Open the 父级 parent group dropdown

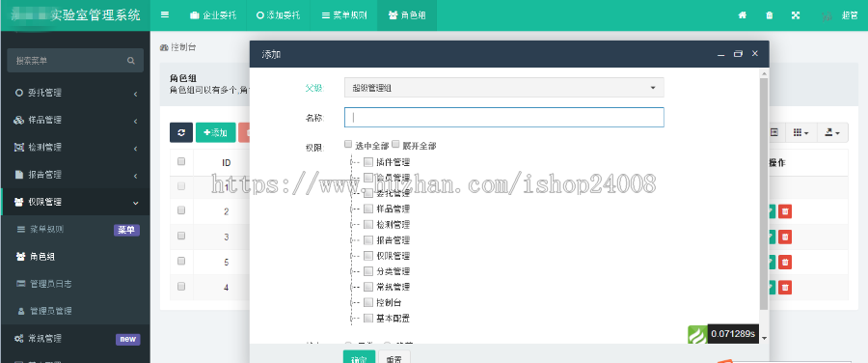pyautogui.click(x=503, y=88)
